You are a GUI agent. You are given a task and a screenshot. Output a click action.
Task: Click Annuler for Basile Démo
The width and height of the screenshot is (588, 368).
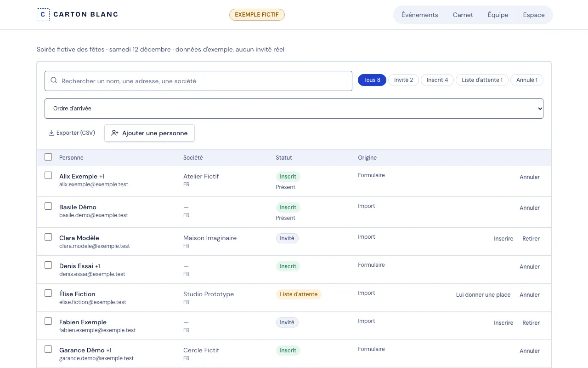pos(530,208)
